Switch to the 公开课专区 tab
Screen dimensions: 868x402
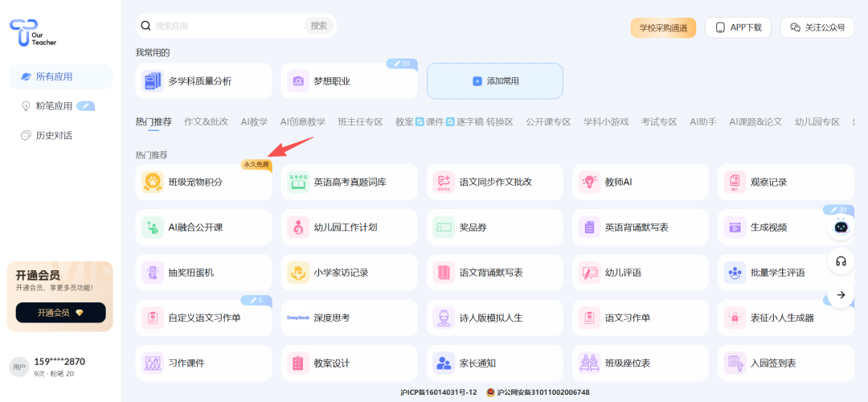549,122
